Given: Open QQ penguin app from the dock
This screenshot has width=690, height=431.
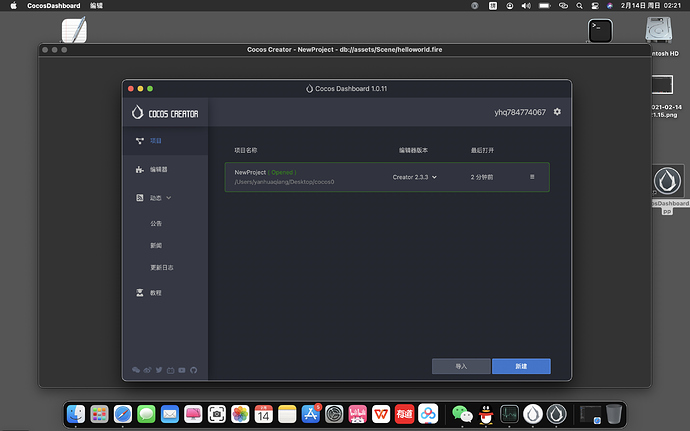Looking at the screenshot, I should [486, 414].
